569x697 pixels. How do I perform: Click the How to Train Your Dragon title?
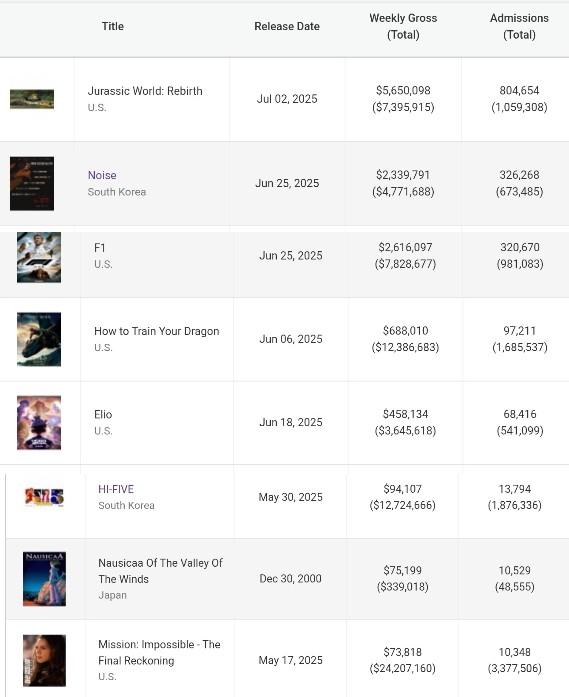click(x=156, y=331)
